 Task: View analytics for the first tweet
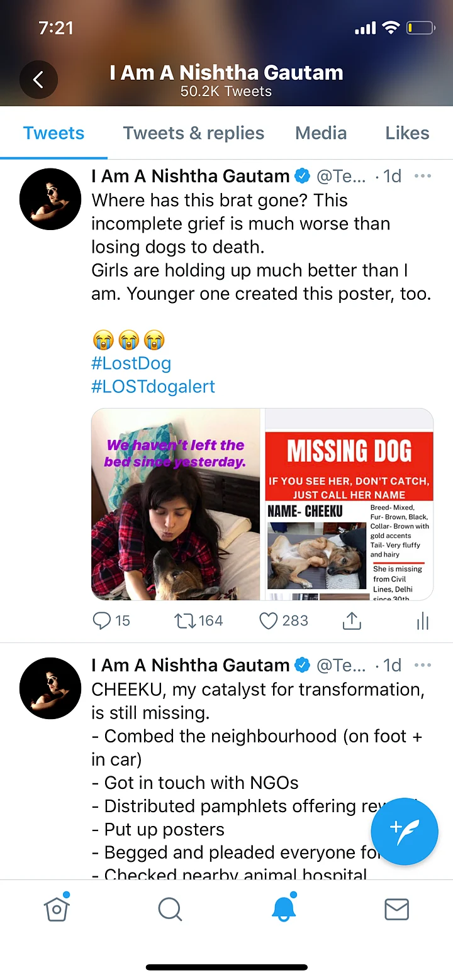(423, 622)
